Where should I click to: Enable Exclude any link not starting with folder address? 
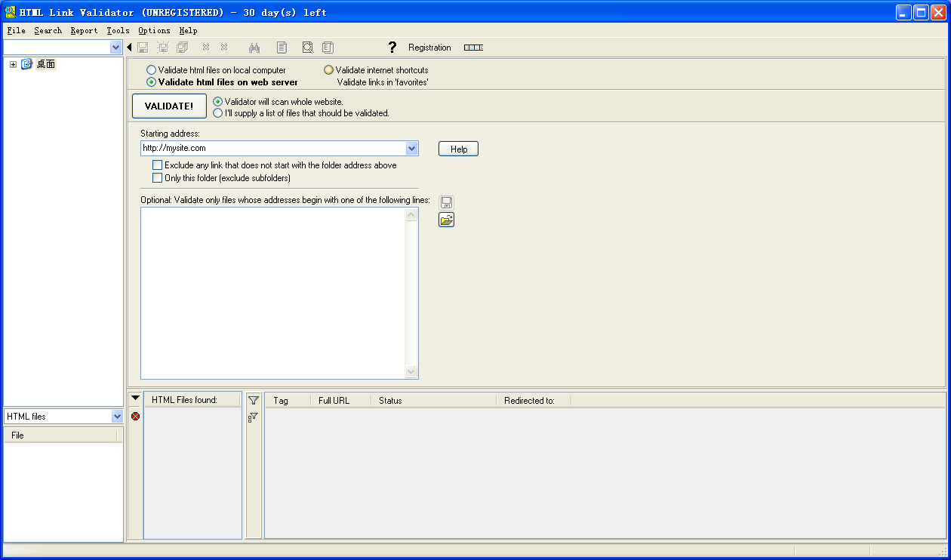(275, 165)
